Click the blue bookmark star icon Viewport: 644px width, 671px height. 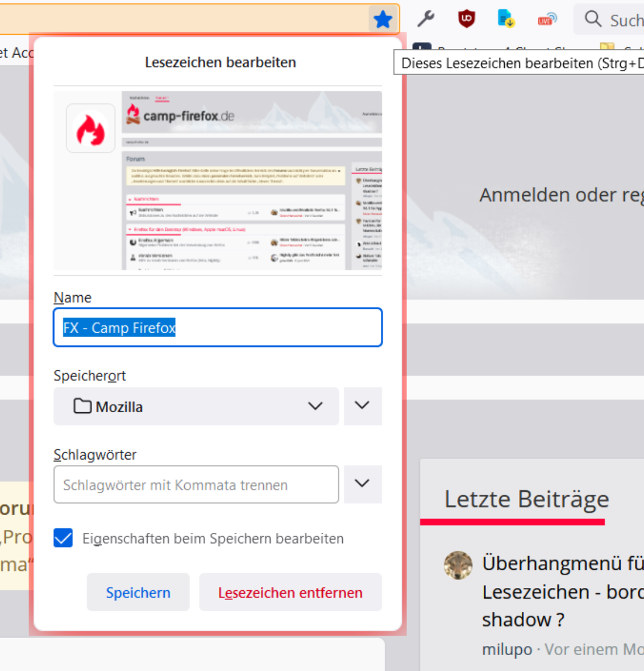tap(383, 20)
